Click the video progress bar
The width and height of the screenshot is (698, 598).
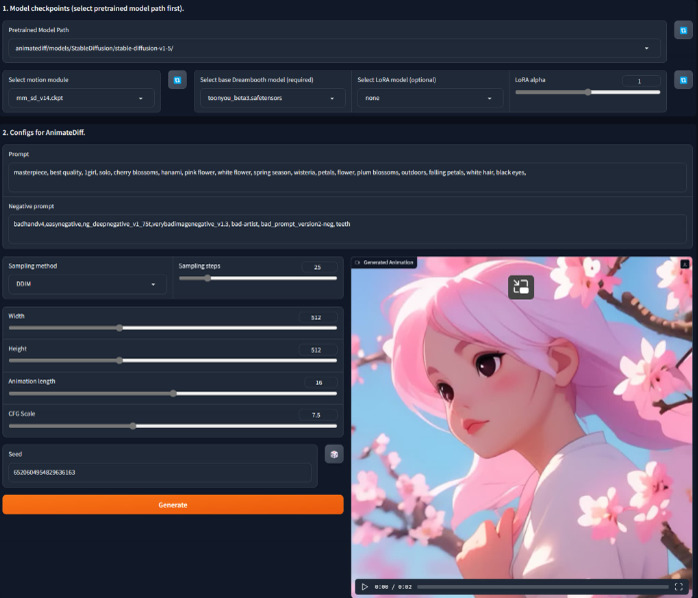click(x=541, y=587)
